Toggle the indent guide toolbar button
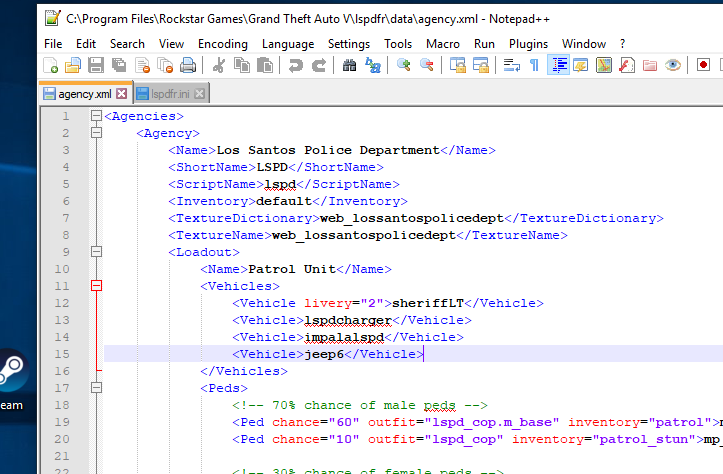The height and width of the screenshot is (474, 723). point(559,65)
